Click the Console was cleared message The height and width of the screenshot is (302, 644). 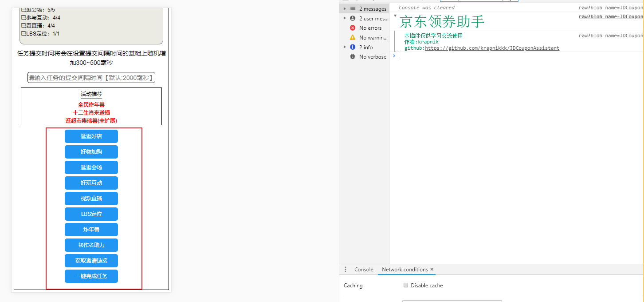427,8
